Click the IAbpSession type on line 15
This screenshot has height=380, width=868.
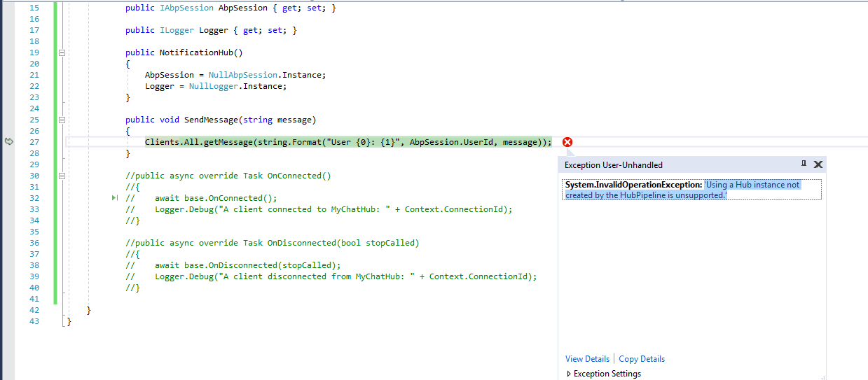tap(187, 8)
